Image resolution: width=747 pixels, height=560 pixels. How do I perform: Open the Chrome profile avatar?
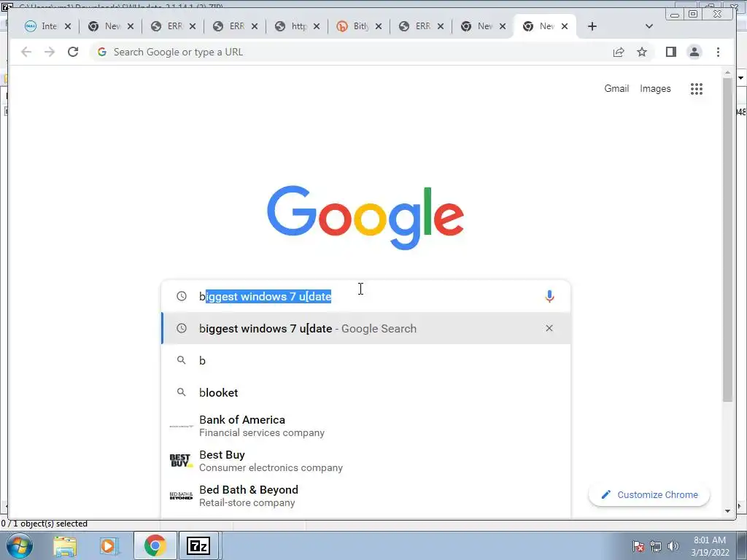694,52
